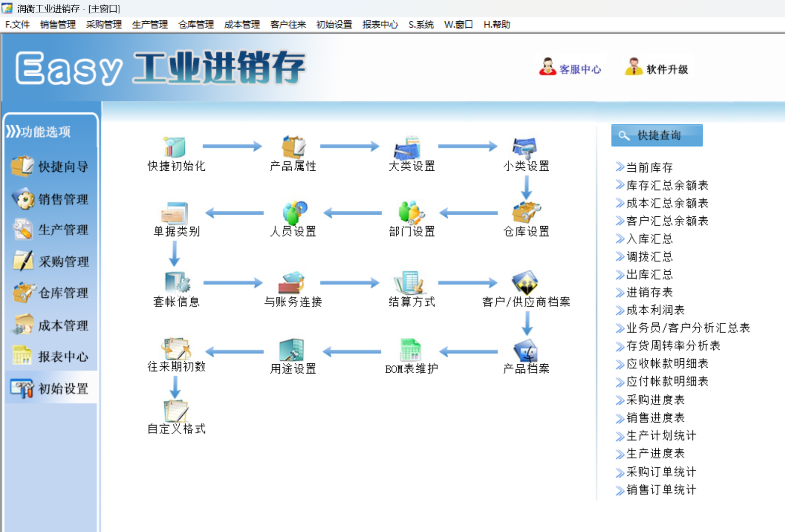The height and width of the screenshot is (532, 785).
Task: Open the 快捷初始化 workflow icon
Action: (x=176, y=147)
